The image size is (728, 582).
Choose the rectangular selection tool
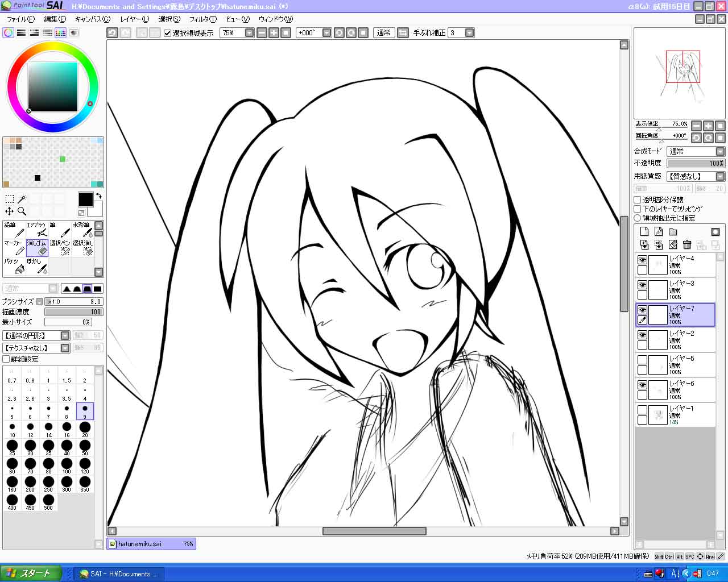(10, 199)
